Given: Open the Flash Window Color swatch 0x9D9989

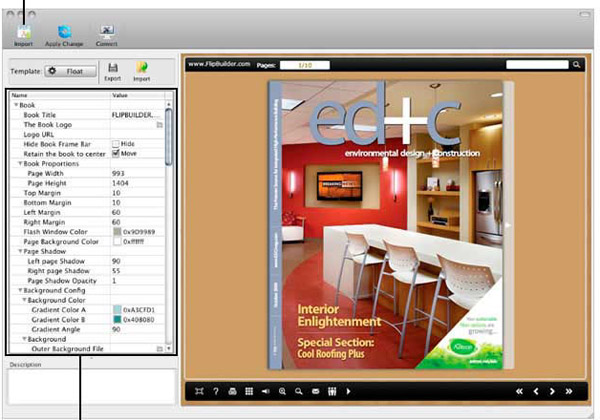Looking at the screenshot, I should 117,232.
